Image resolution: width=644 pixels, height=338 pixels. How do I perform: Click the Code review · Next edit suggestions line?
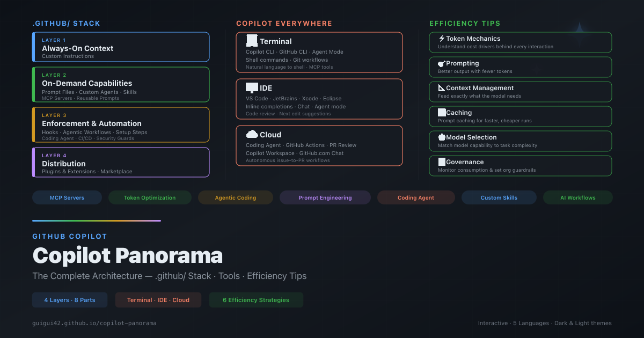pos(288,114)
